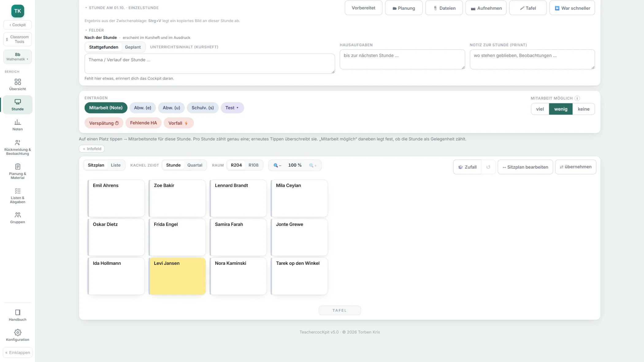Open the Test dropdown chip
Image resolution: width=644 pixels, height=362 pixels.
232,108
